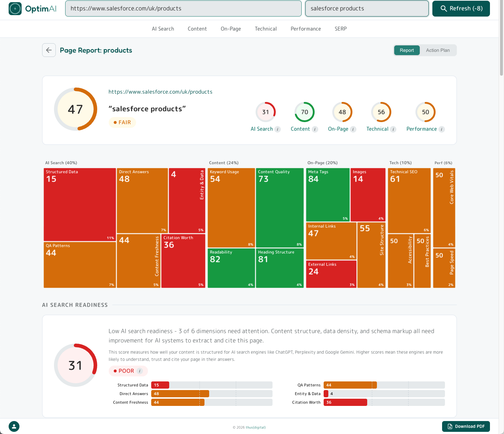This screenshot has width=504, height=434.
Task: Click the Content score info icon
Action: click(x=315, y=129)
